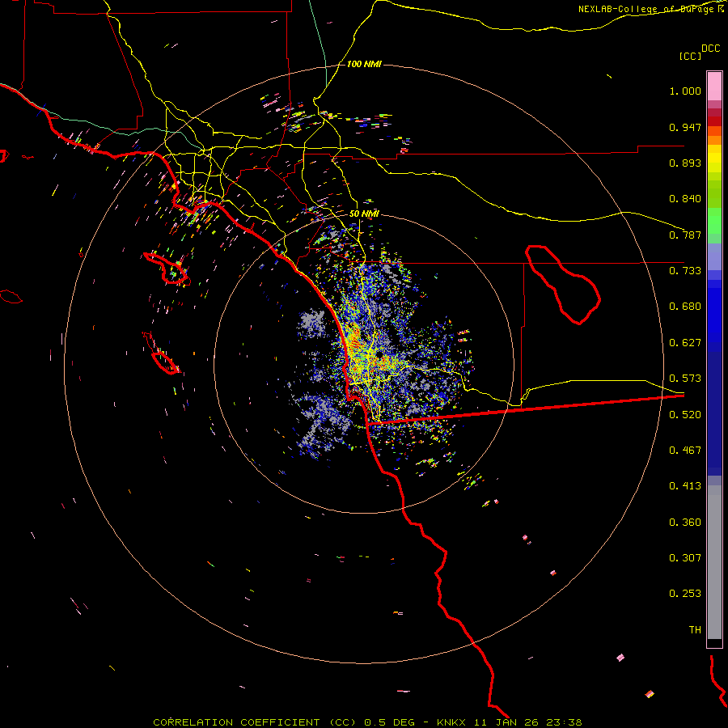Click the 0.680 legend value
Image resolution: width=728 pixels, height=728 pixels.
pyautogui.click(x=685, y=307)
